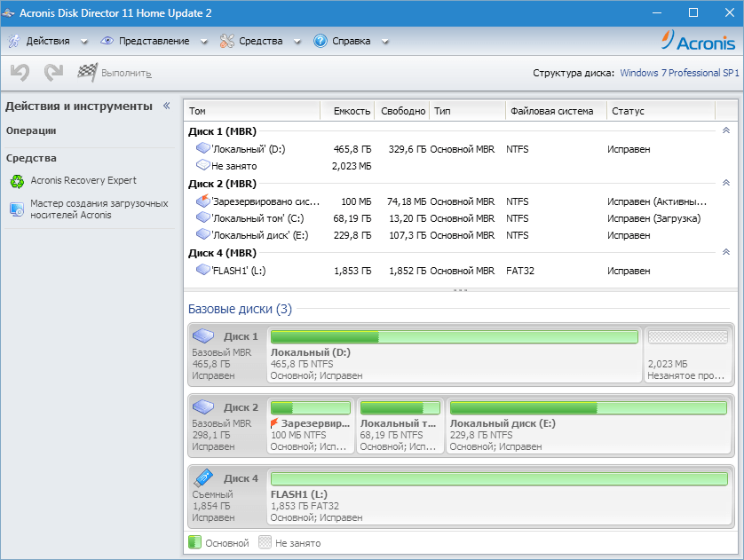The image size is (744, 560).
Task: Collapse the Диск 2 (MBR) group
Action: click(x=726, y=183)
